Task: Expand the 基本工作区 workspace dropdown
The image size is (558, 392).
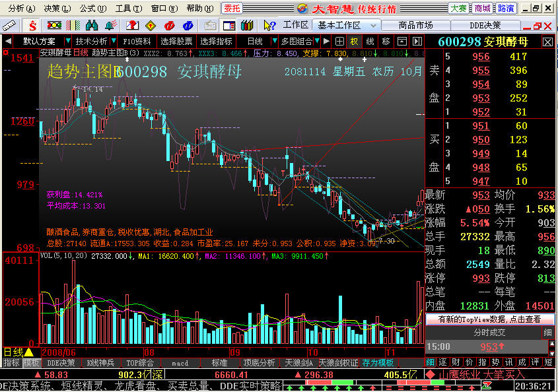Action: click(373, 26)
